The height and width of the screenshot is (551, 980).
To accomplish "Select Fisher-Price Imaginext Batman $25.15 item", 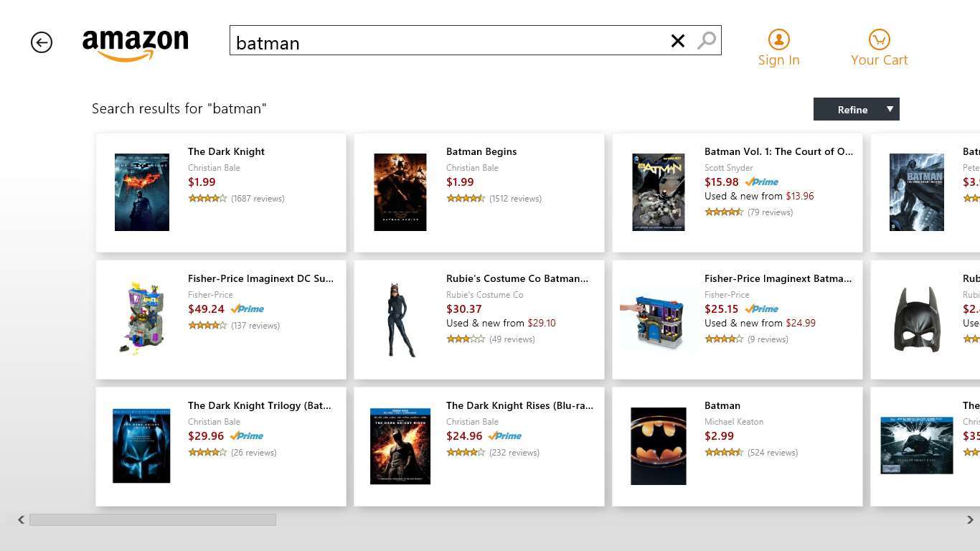I will click(x=778, y=278).
